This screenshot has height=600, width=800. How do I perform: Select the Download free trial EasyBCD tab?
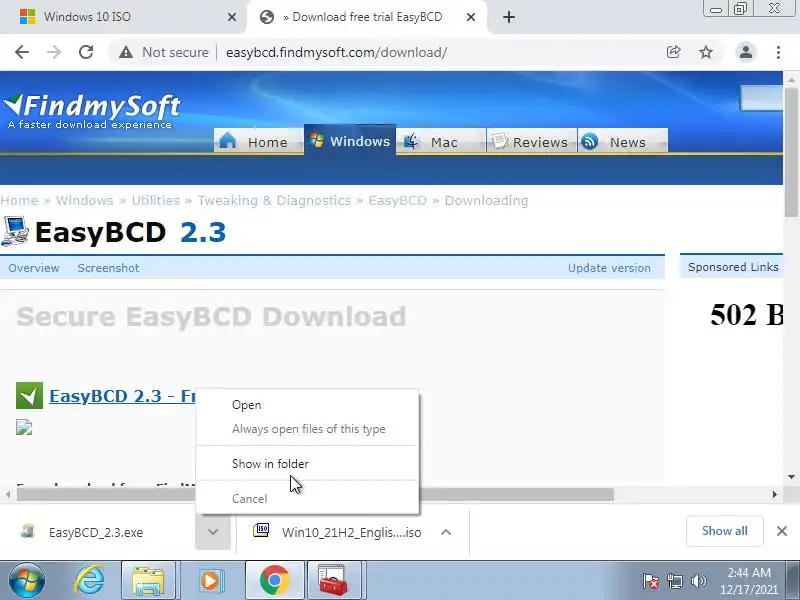(x=366, y=17)
